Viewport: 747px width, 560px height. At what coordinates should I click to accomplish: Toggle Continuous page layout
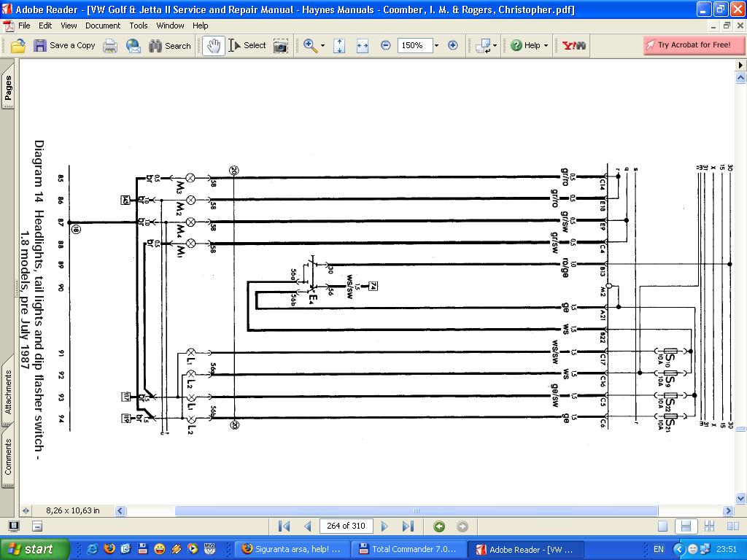(685, 526)
